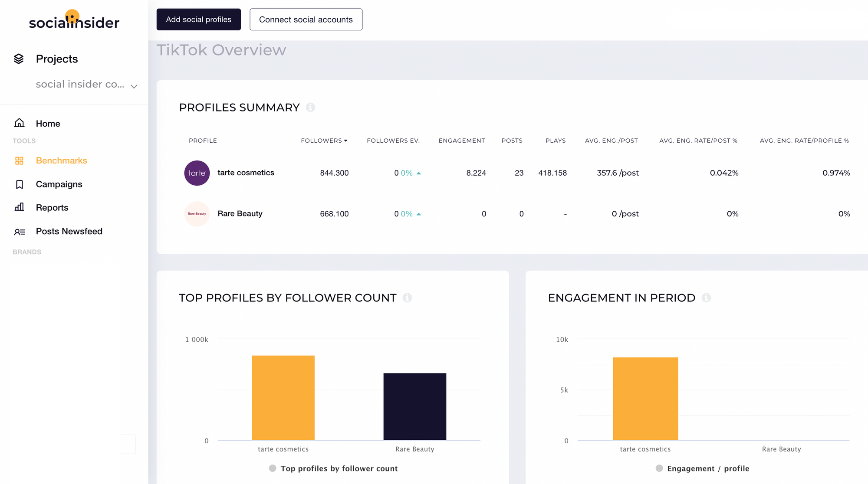Click the Home icon in sidebar
This screenshot has width=868, height=484.
coord(19,123)
